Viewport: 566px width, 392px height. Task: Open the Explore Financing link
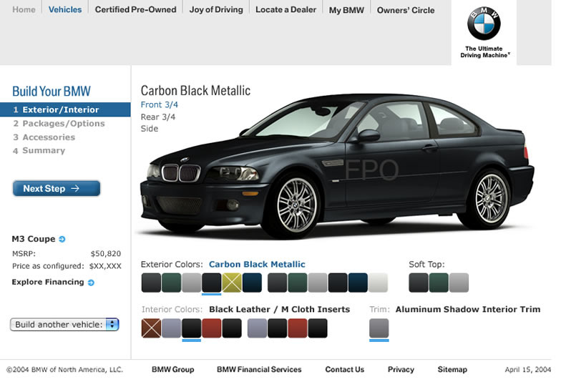pyautogui.click(x=48, y=283)
